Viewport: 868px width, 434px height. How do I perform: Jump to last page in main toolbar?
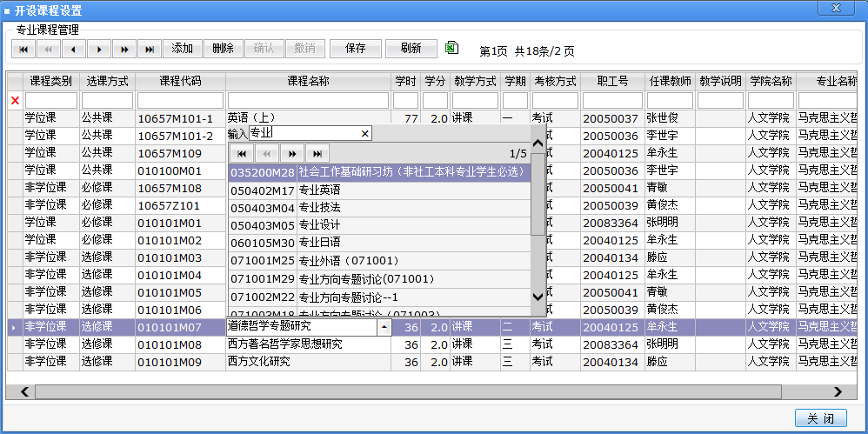tap(150, 49)
